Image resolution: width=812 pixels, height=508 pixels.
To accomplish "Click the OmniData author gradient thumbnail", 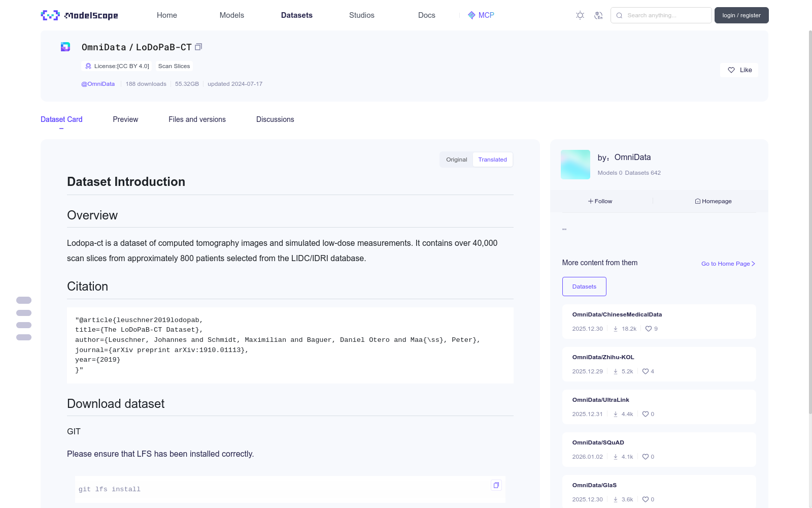I will click(576, 165).
